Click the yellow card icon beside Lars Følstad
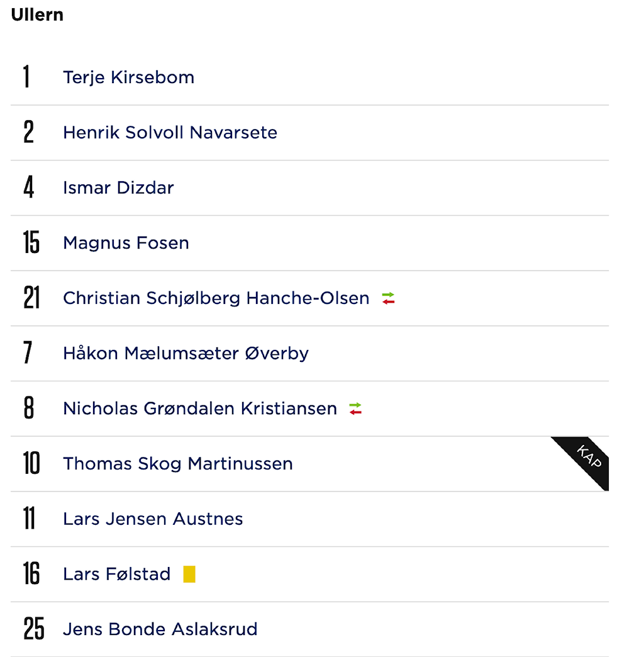This screenshot has width=644, height=657. (x=189, y=574)
